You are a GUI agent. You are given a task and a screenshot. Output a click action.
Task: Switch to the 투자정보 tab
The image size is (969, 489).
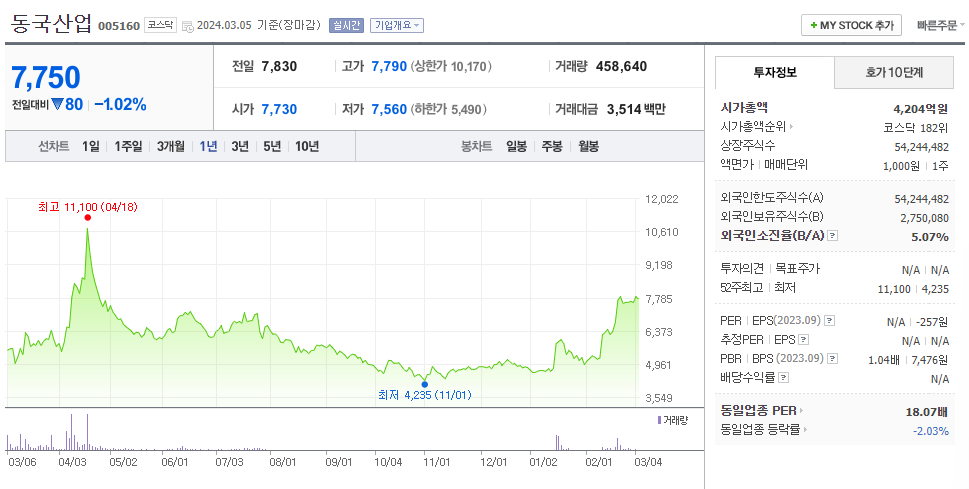pos(774,72)
